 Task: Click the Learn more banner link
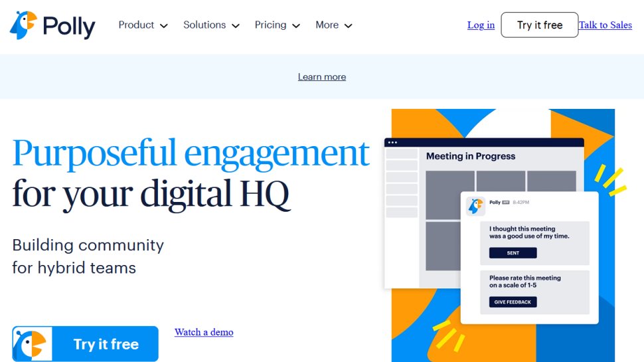(x=322, y=77)
